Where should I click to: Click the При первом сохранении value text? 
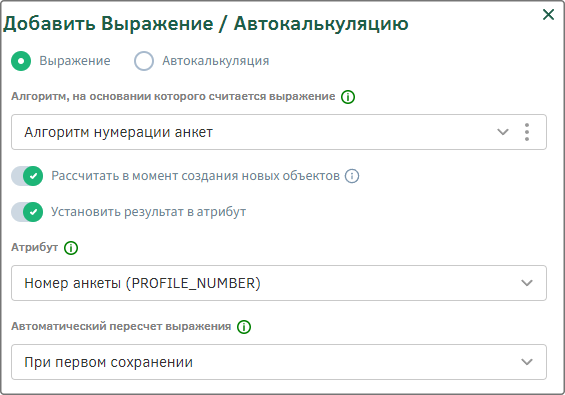tap(108, 362)
